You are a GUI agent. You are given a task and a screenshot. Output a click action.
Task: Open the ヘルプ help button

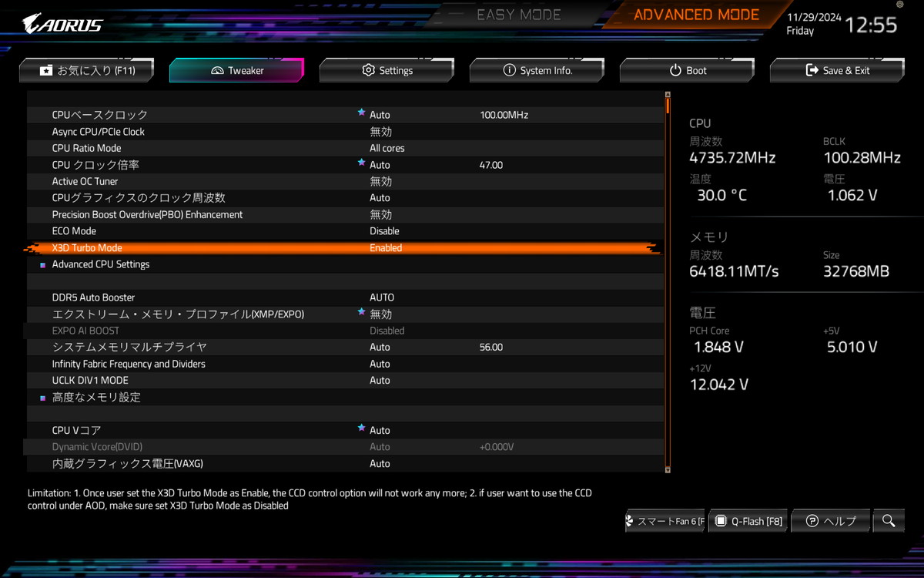[831, 521]
